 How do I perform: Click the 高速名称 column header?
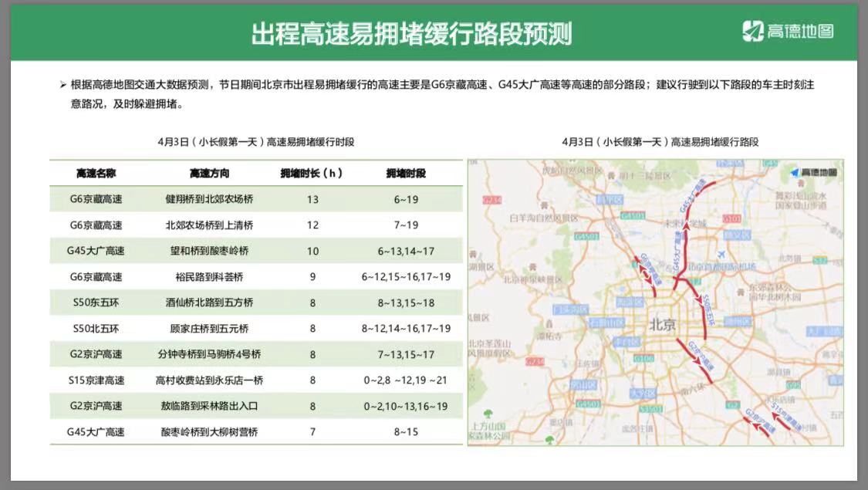pos(96,173)
